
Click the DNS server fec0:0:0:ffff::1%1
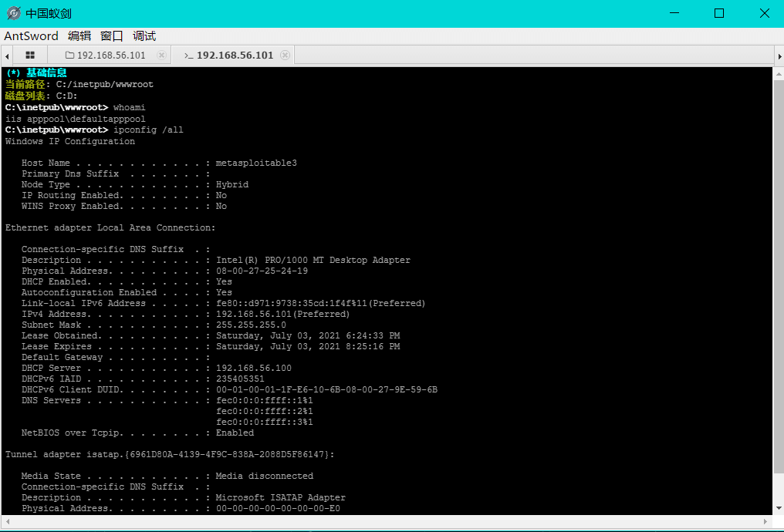tap(264, 401)
